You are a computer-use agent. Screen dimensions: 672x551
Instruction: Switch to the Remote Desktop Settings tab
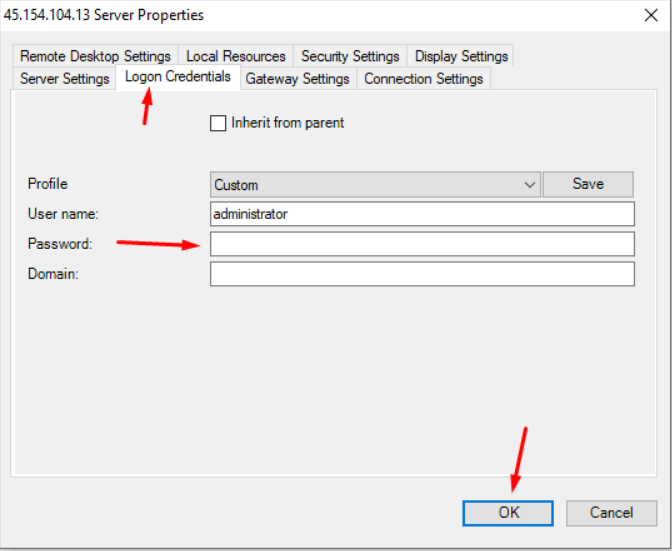[95, 56]
